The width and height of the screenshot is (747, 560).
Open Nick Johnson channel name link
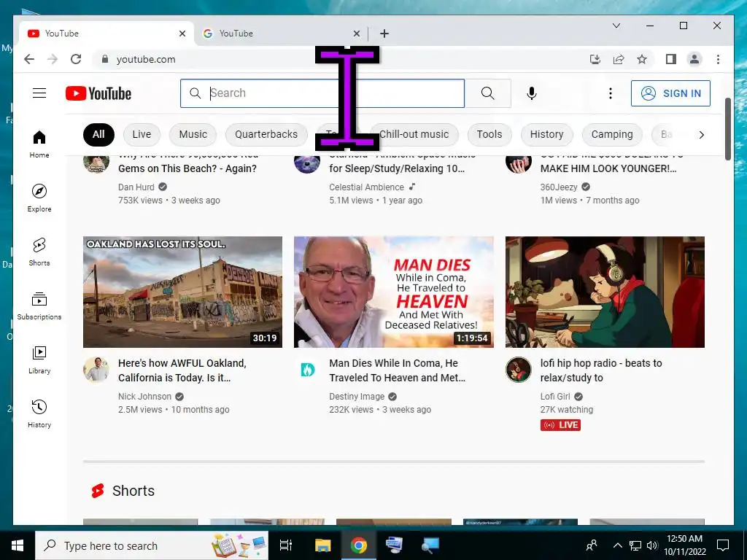[x=144, y=396]
